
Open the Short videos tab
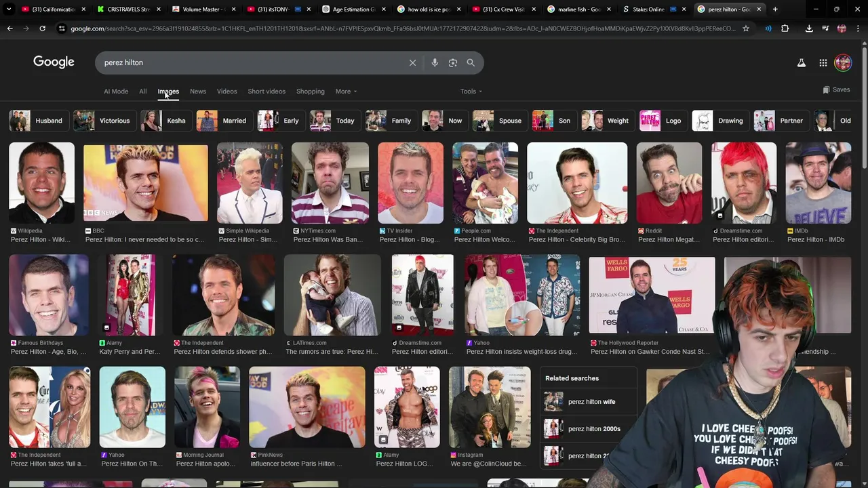pos(267,91)
